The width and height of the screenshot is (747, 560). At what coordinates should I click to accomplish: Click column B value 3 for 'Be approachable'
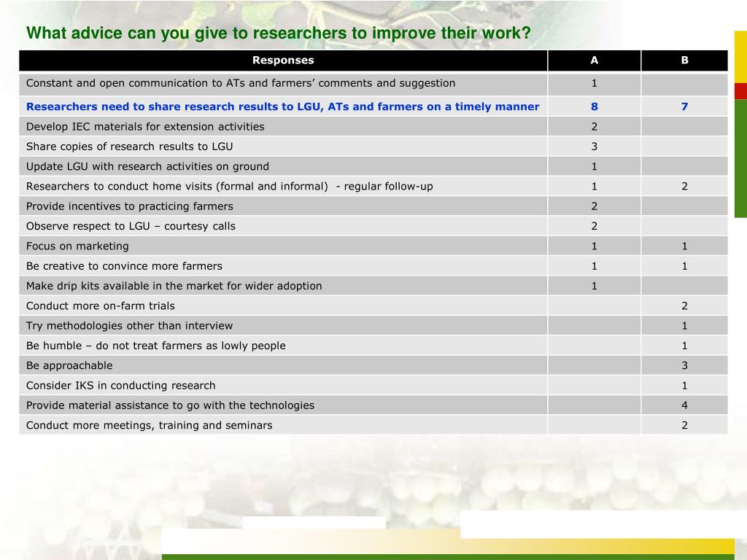point(684,366)
